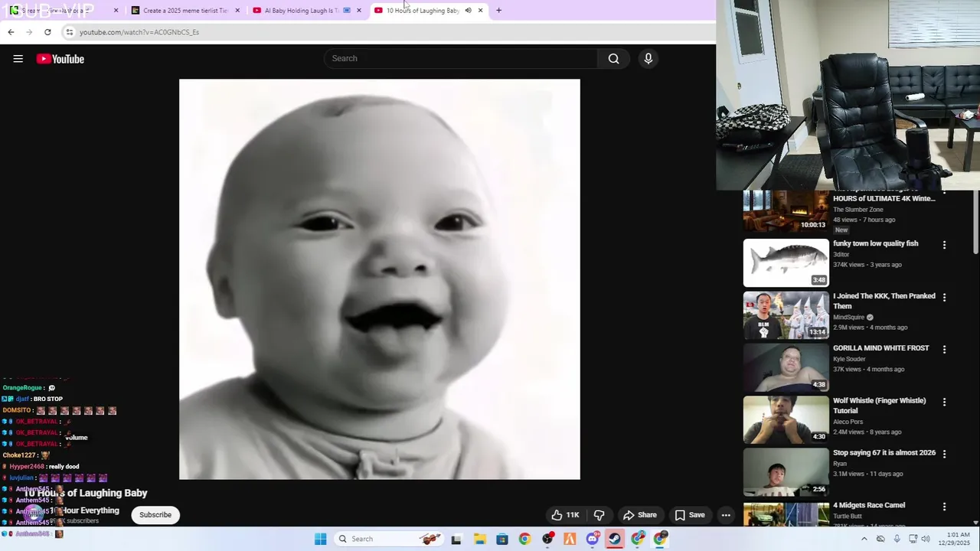Open more actions ellipsis under video
The height and width of the screenshot is (551, 980).
(x=726, y=515)
